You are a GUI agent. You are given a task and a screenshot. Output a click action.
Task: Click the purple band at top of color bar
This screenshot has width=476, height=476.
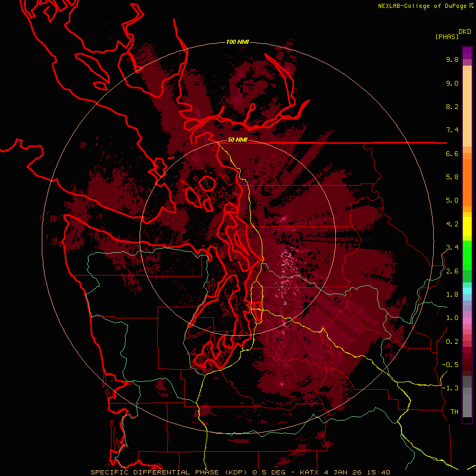(x=467, y=53)
